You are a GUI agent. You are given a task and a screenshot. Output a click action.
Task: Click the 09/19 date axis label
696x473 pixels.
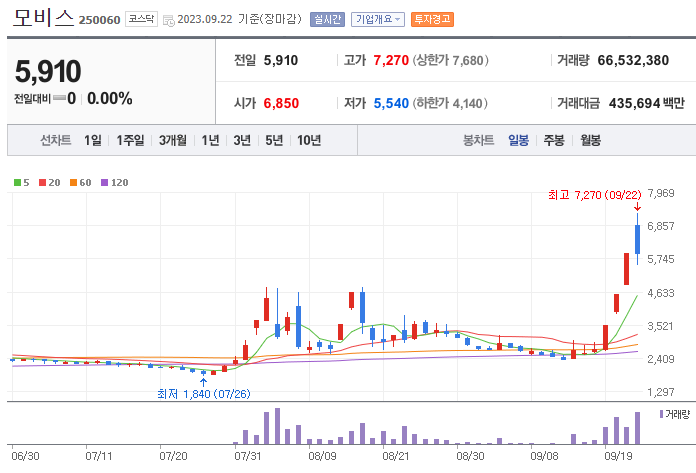click(x=618, y=456)
